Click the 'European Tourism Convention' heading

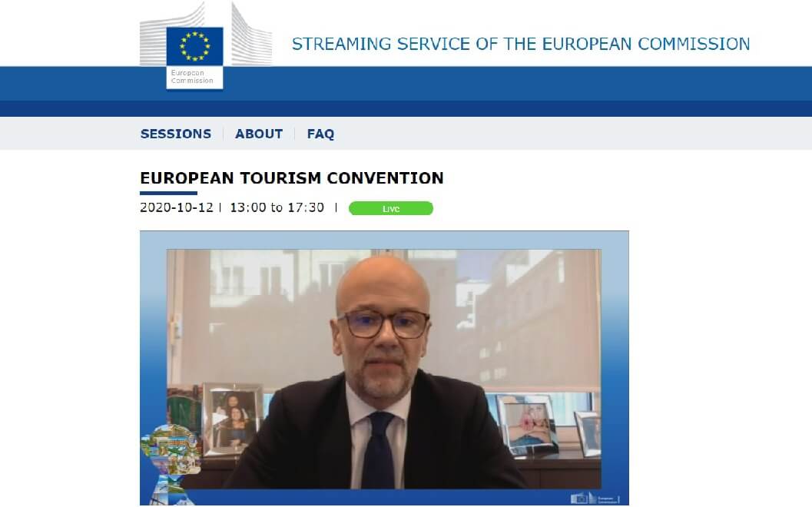click(x=292, y=178)
